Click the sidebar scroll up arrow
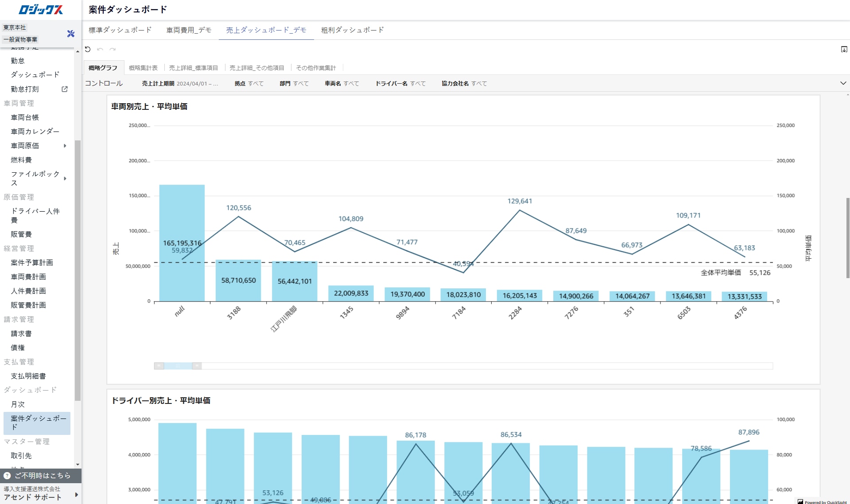Image resolution: width=850 pixels, height=504 pixels. tap(78, 52)
